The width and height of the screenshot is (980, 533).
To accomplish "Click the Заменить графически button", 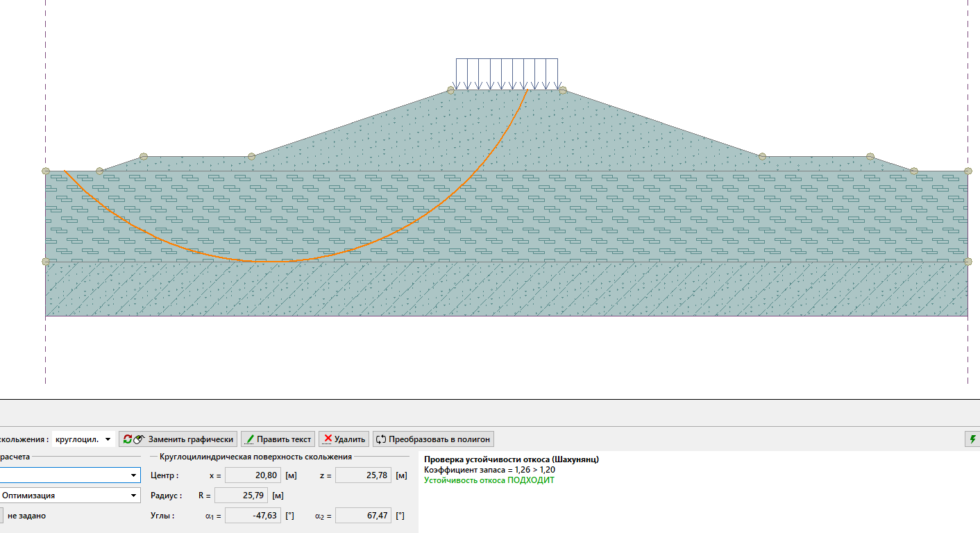I will 177,439.
